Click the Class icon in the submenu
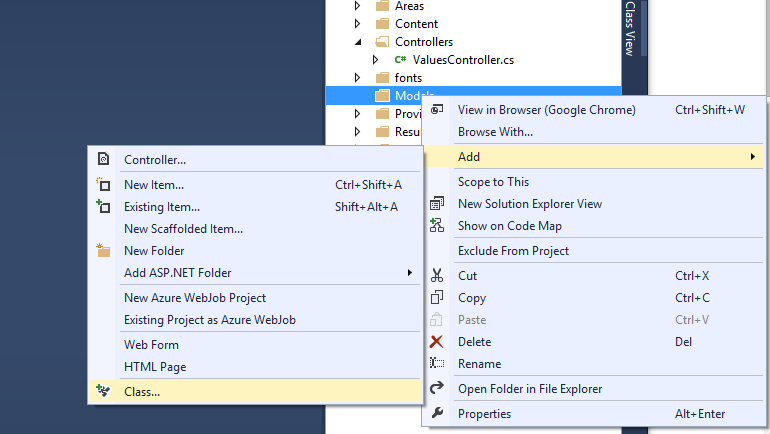Image resolution: width=770 pixels, height=434 pixels. (x=103, y=391)
